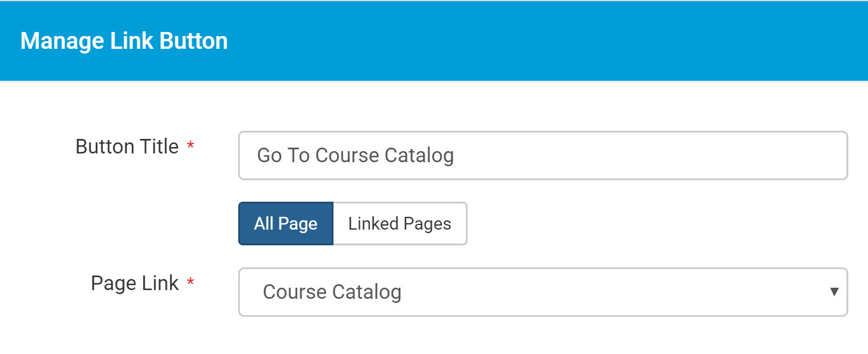Viewport: 868px width, 354px height.
Task: Click the blue dialog header bar
Action: tap(434, 41)
